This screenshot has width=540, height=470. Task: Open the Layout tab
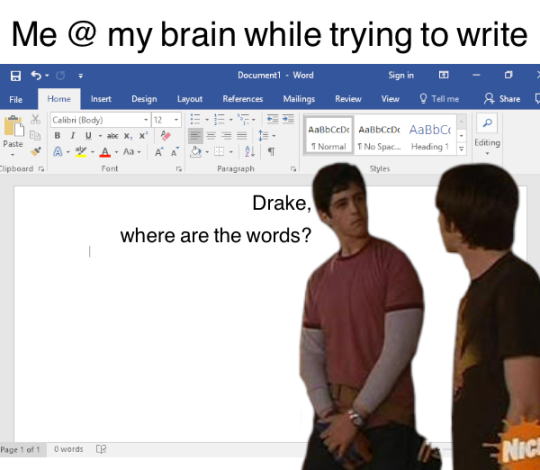[x=190, y=99]
